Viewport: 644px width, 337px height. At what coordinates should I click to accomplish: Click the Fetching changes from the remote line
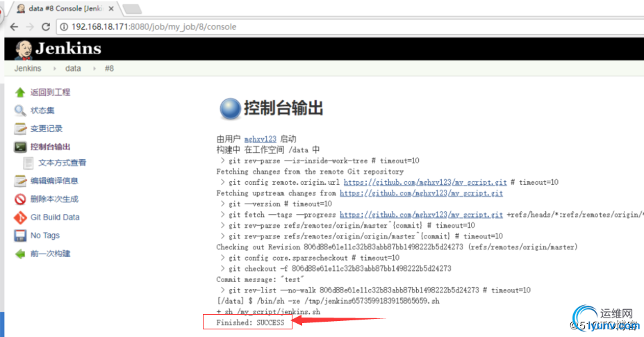point(310,172)
